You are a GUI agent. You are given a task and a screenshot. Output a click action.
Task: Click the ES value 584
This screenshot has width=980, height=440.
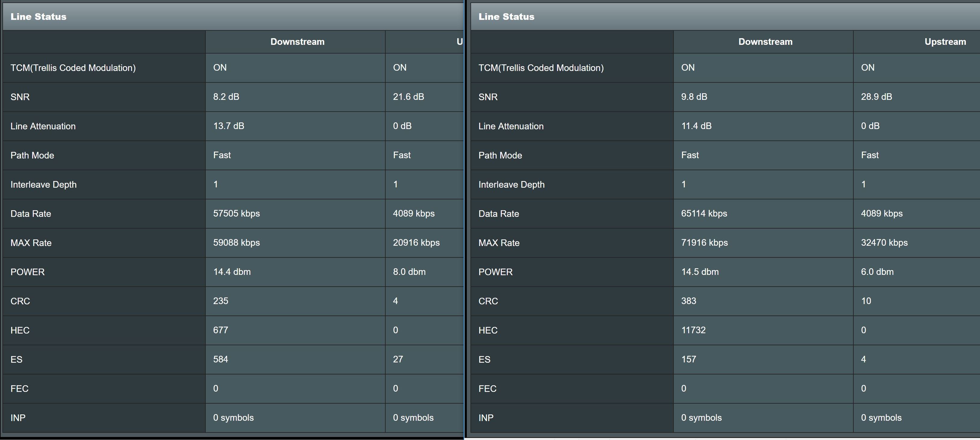(221, 359)
